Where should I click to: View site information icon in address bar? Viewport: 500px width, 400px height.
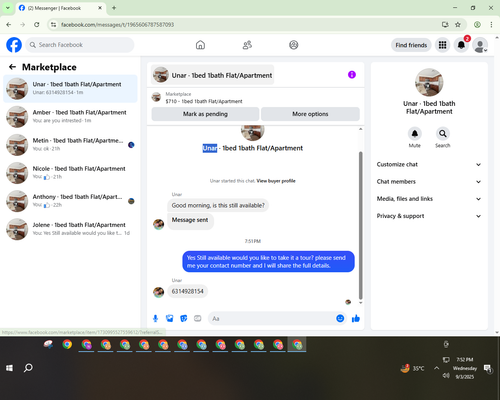click(53, 25)
